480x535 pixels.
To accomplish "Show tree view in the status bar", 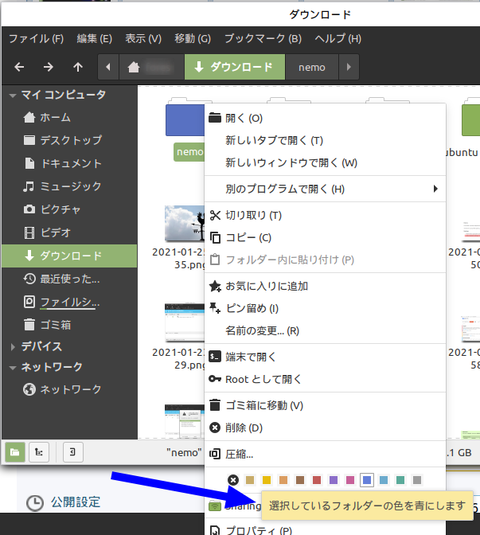I will (39, 452).
